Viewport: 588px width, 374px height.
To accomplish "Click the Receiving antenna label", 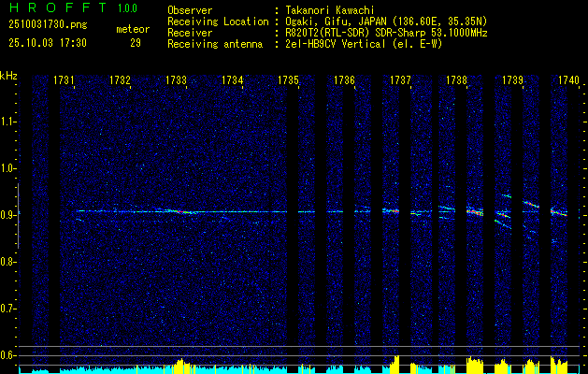I will pos(215,44).
